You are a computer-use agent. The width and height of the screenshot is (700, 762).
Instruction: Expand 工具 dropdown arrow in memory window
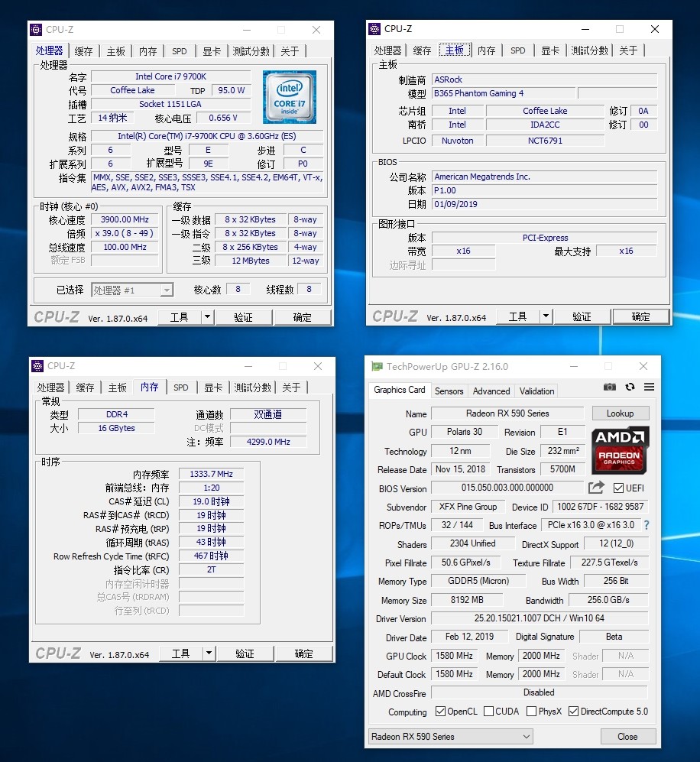[209, 653]
